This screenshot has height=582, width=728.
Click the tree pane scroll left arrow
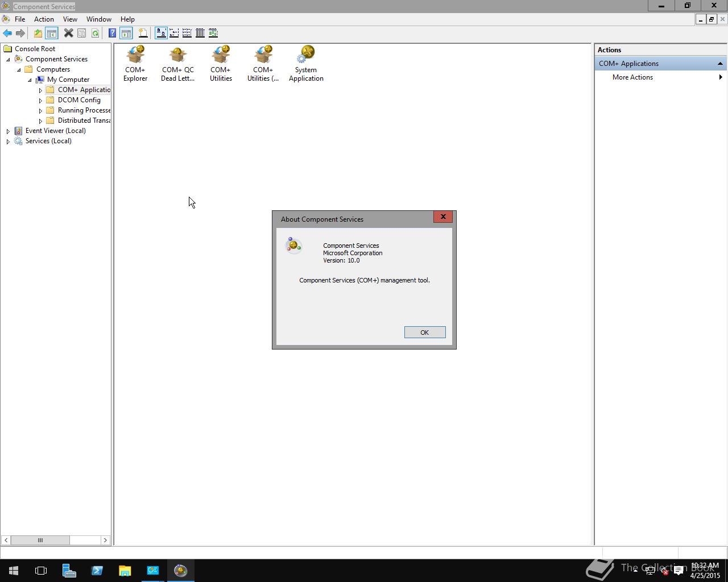click(6, 540)
